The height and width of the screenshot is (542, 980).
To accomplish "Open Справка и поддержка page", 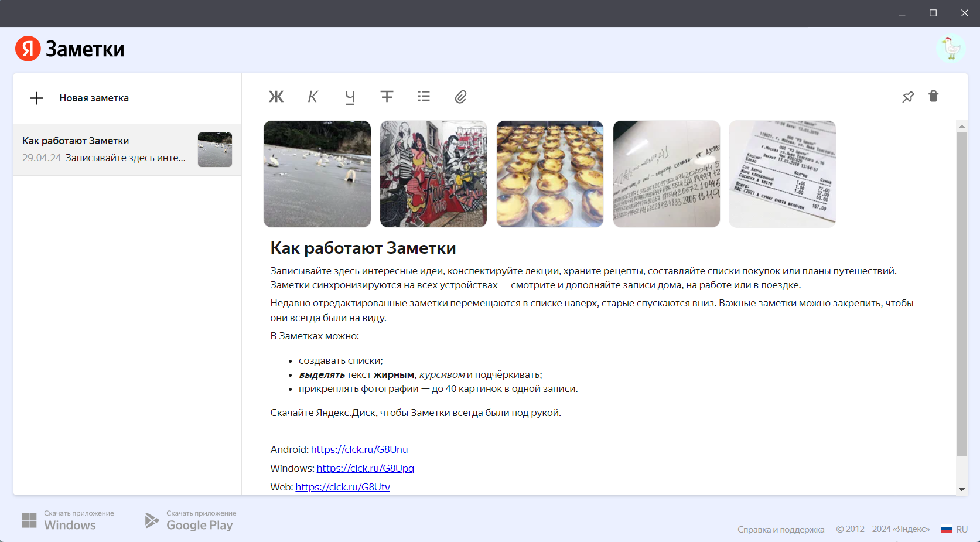I will click(780, 529).
